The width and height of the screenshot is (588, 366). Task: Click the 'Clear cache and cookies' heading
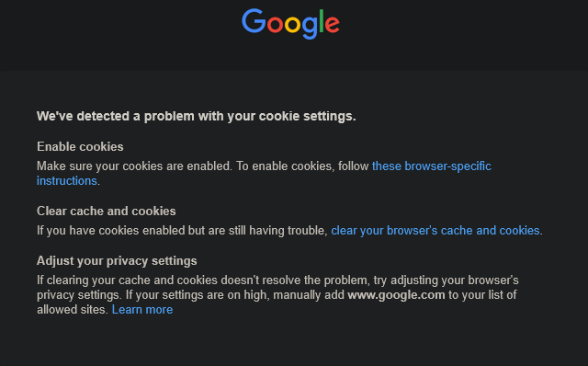click(x=107, y=211)
